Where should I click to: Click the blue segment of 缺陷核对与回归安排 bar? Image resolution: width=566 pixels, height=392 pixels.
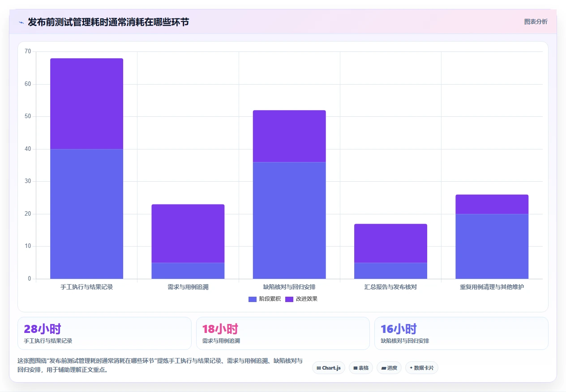click(289, 220)
